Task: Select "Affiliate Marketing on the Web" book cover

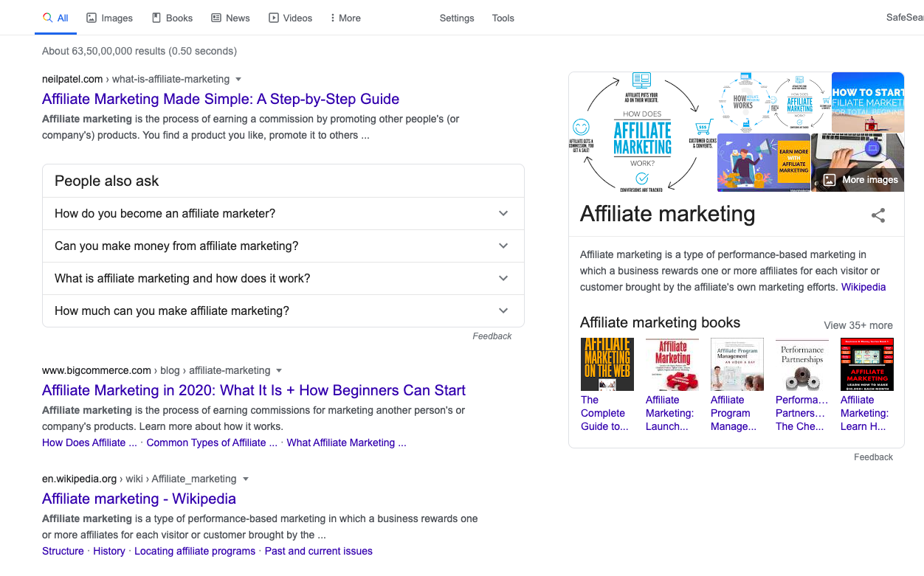Action: point(607,364)
